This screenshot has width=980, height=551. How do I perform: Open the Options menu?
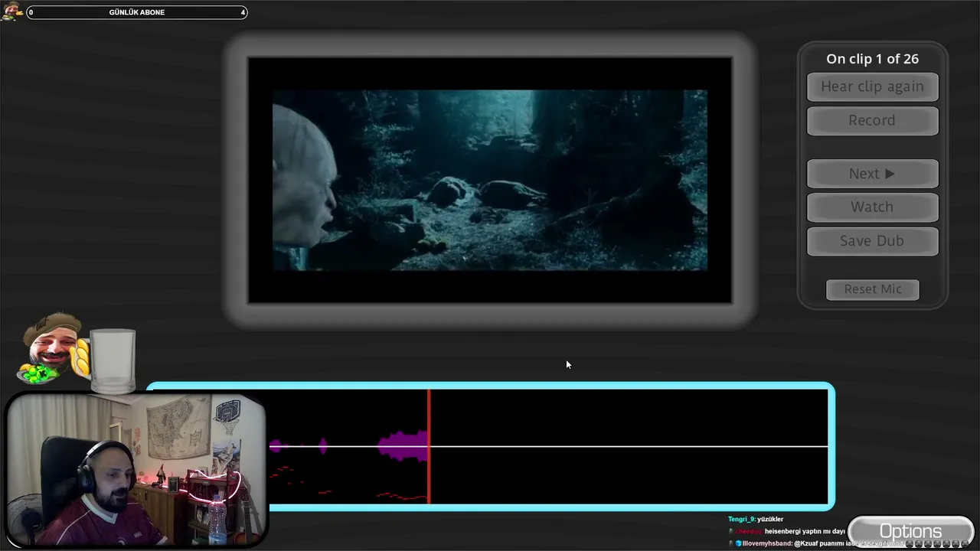tap(910, 531)
